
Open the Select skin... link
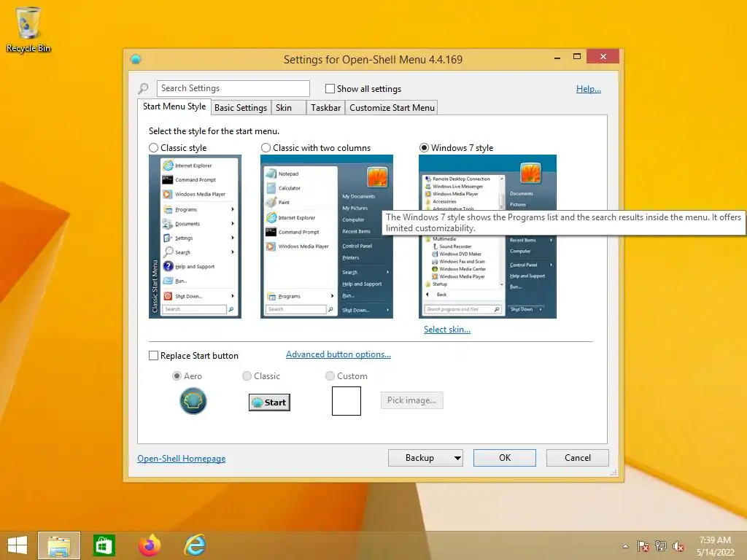pyautogui.click(x=447, y=330)
